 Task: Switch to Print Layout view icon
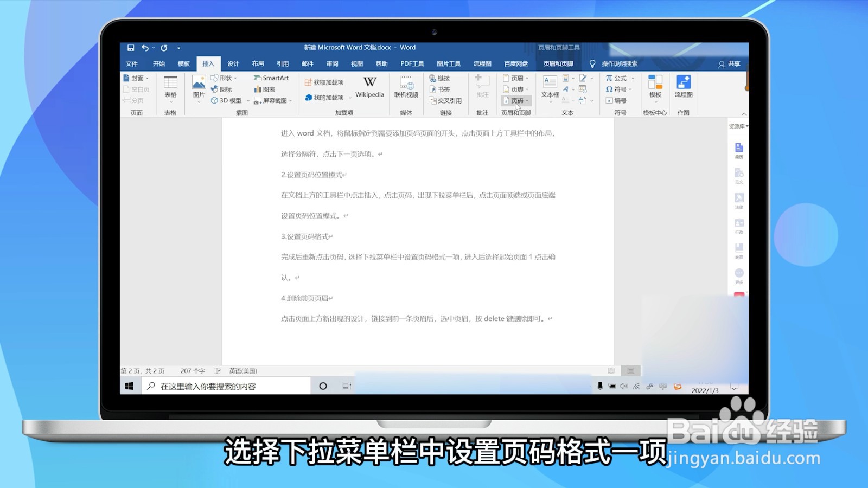pos(630,371)
